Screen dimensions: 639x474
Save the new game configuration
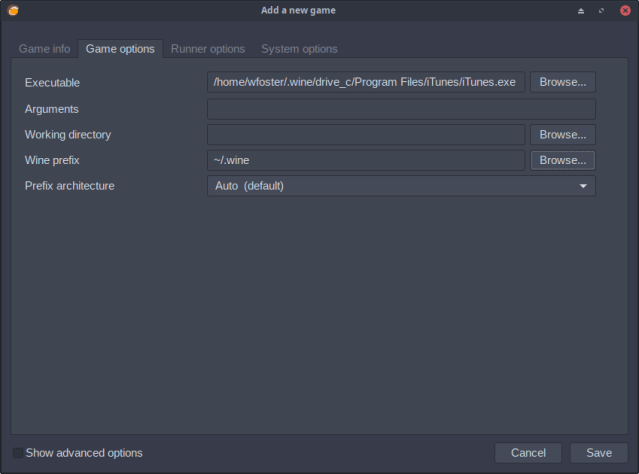(598, 453)
